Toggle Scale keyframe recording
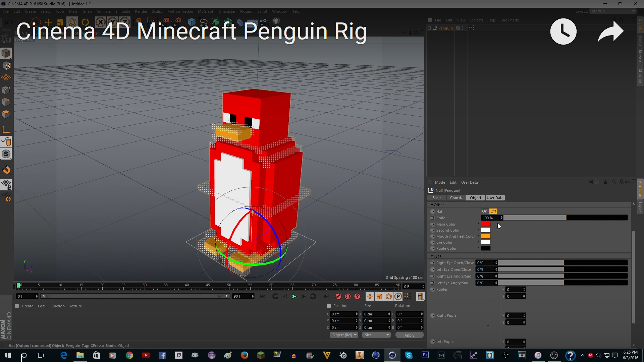Screen dimensions: 644x362 click(379, 296)
